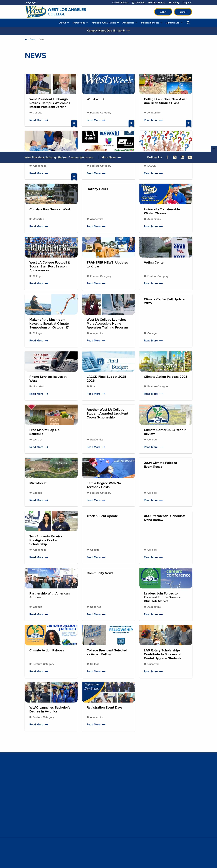Screen dimensions: 217x868
Task: Click the Final Budget calculator thumbnail
Action: 108,362
